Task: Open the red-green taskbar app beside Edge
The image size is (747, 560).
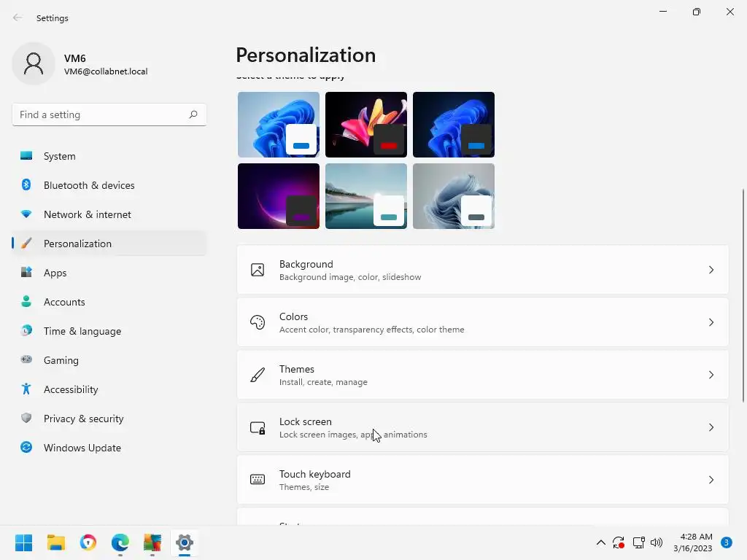Action: pyautogui.click(x=152, y=542)
